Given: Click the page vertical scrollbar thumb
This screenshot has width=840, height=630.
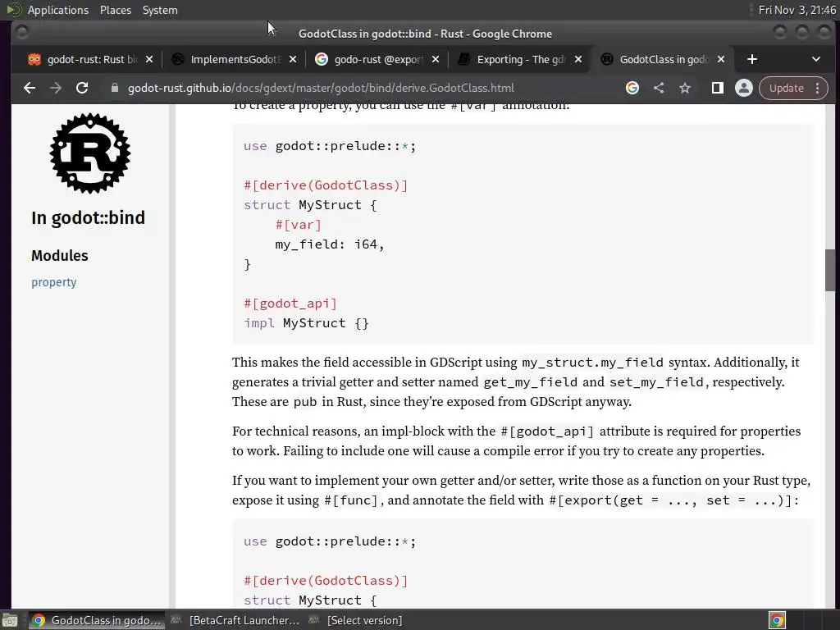Looking at the screenshot, I should (x=830, y=271).
